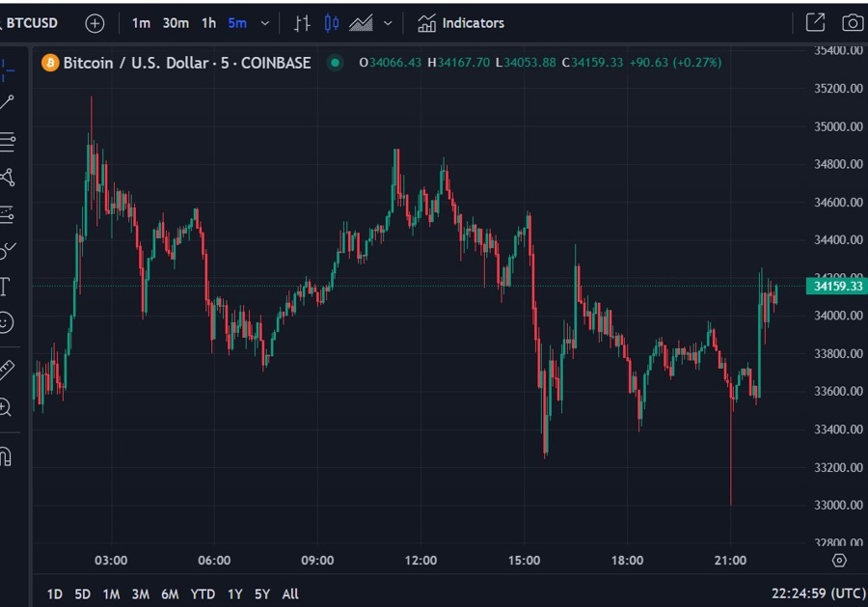Click the +90.63 (+0.27%) change value

(x=675, y=63)
